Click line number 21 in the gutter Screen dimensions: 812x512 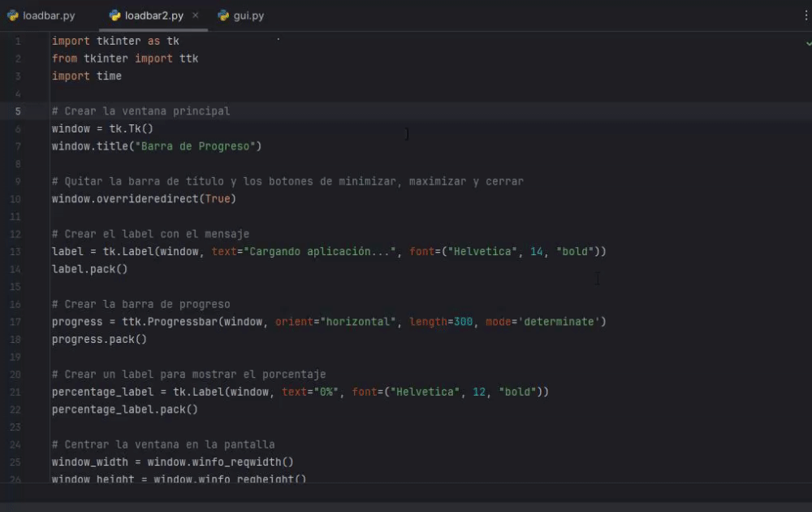point(15,392)
